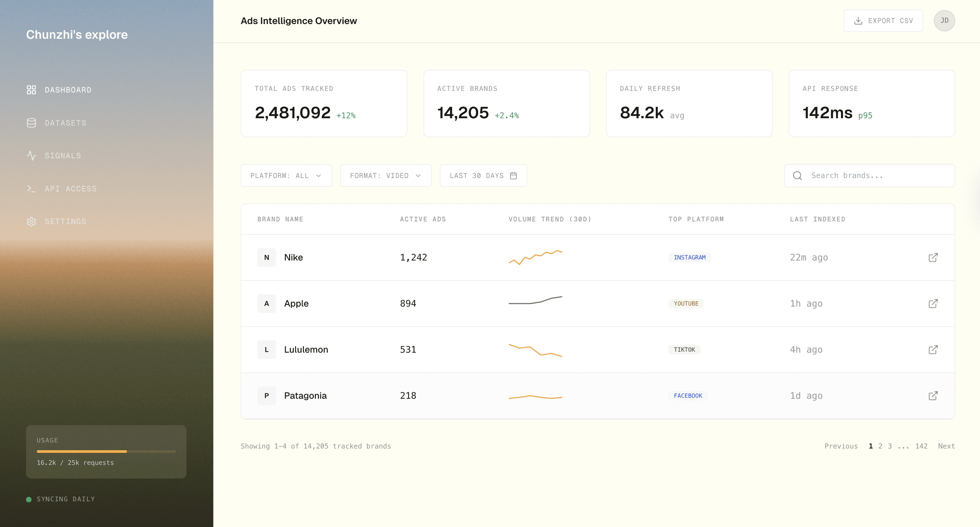Jump to page 142
This screenshot has height=527, width=980.
921,446
